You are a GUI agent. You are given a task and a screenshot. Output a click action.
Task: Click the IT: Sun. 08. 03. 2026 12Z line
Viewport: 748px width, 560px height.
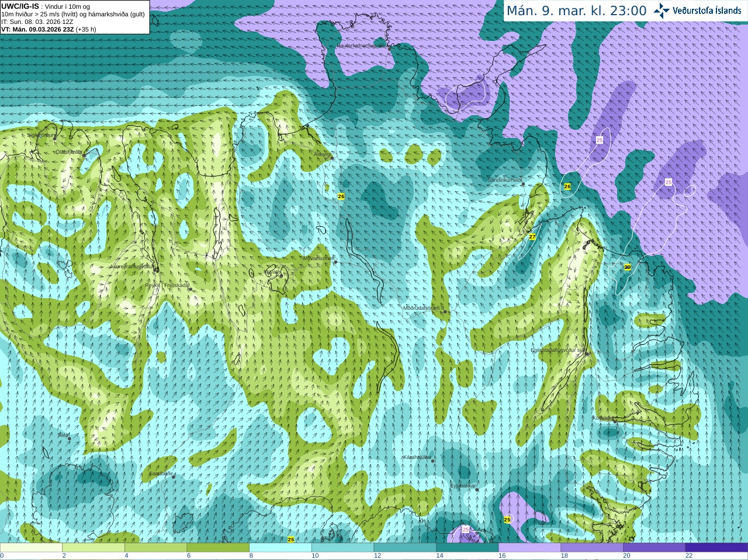(x=37, y=22)
